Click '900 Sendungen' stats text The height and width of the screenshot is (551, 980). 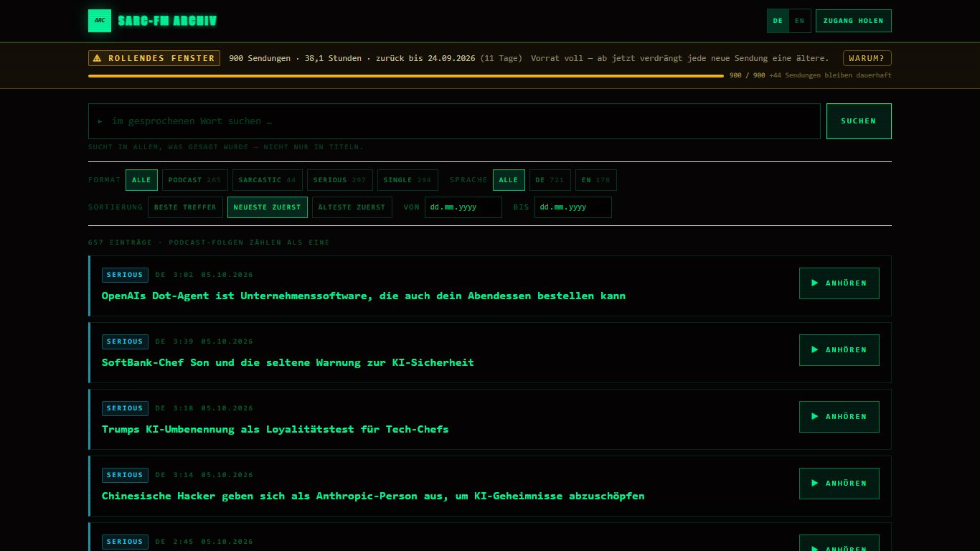pos(260,58)
